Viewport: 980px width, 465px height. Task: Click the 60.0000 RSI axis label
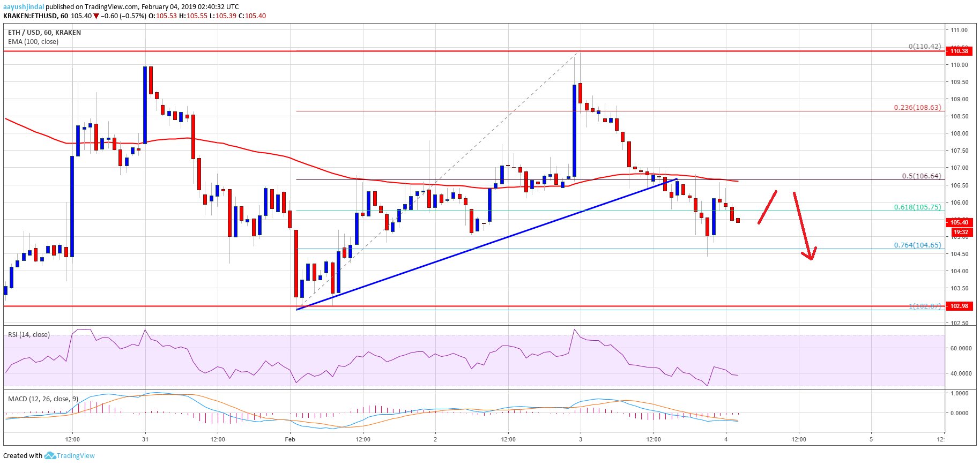click(961, 348)
